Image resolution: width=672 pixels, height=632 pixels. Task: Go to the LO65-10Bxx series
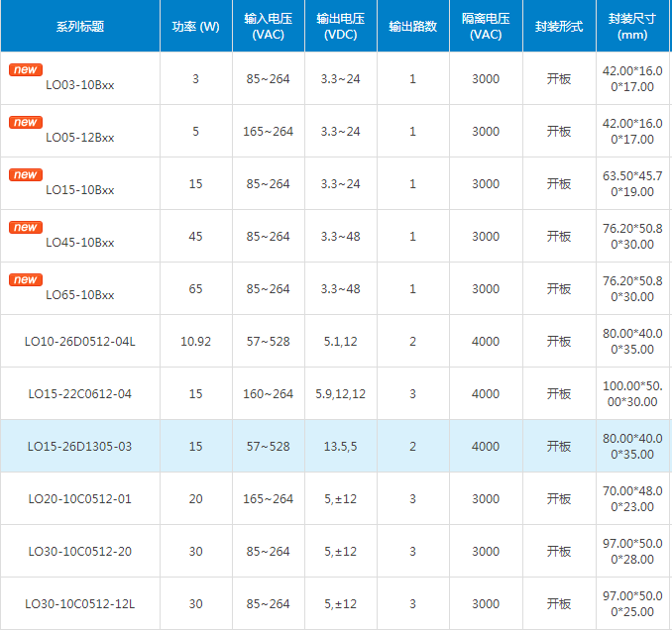point(79,295)
